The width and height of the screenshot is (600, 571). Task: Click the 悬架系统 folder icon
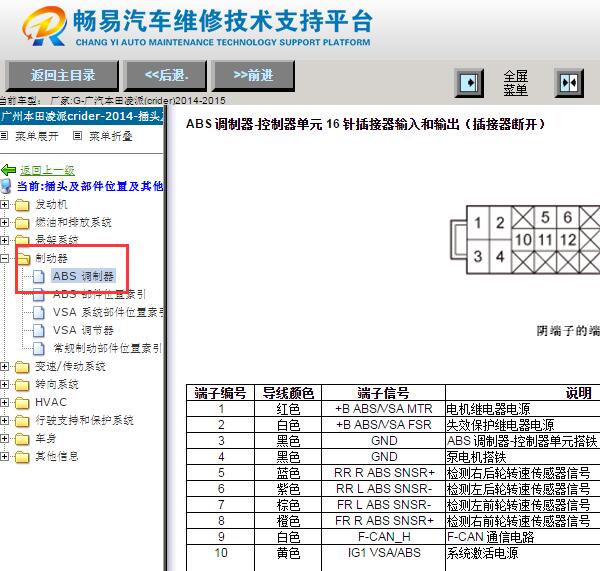pyautogui.click(x=22, y=240)
